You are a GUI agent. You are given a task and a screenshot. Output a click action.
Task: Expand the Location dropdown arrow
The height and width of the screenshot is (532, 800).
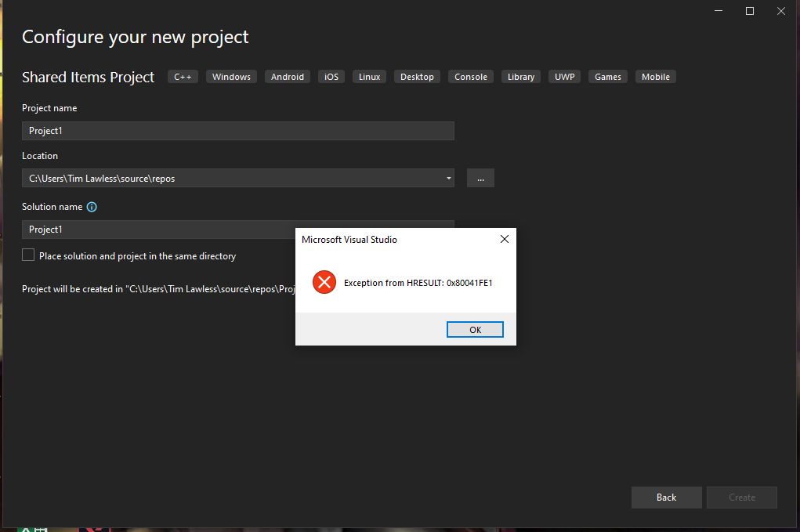coord(448,178)
